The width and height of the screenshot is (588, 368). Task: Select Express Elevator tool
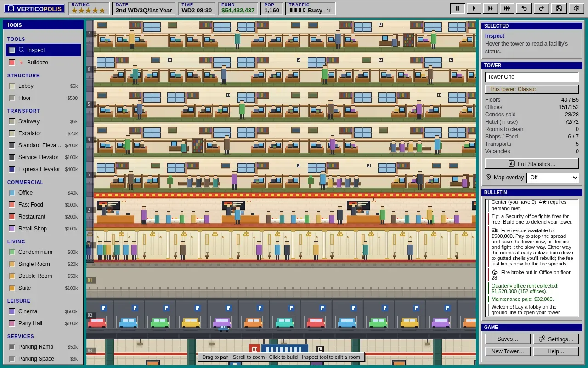coord(43,169)
